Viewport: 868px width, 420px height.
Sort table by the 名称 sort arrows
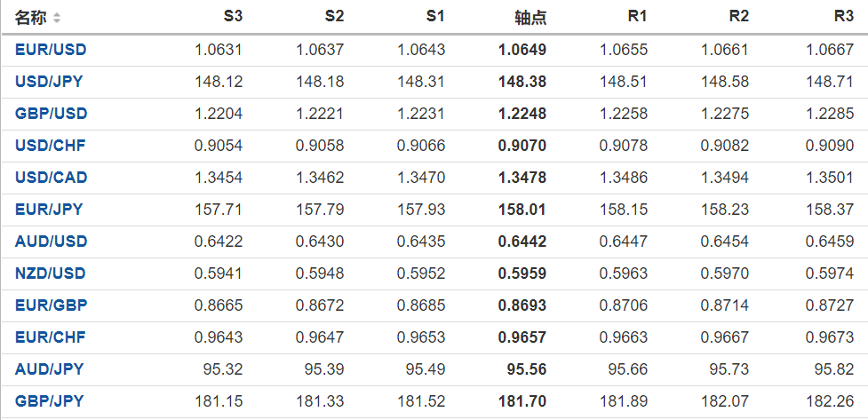click(x=58, y=18)
